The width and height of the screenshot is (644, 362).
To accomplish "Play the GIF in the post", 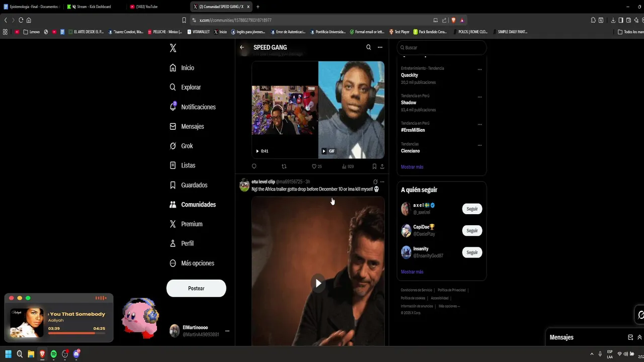I will [352, 110].
